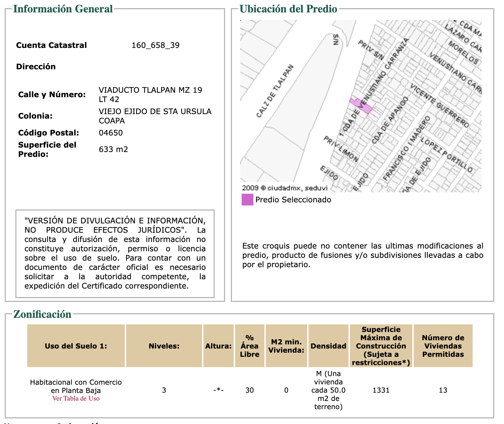Click the Niveles column header

164,346
